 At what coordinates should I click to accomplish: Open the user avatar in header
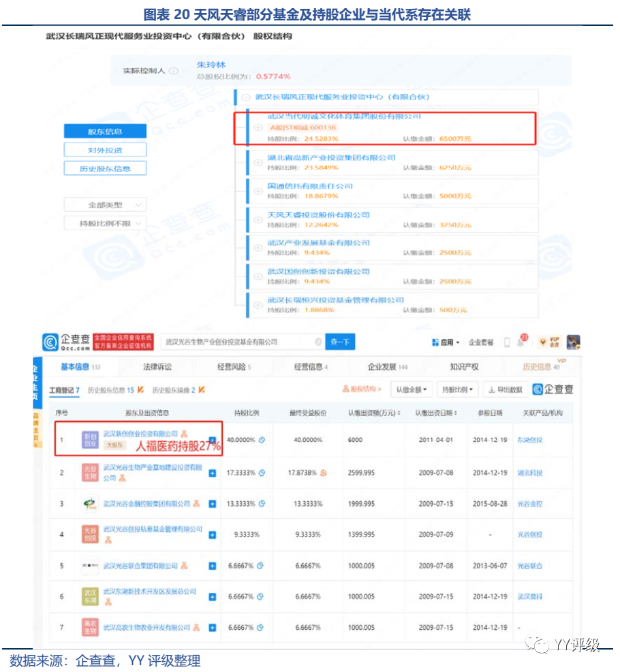pyautogui.click(x=573, y=342)
